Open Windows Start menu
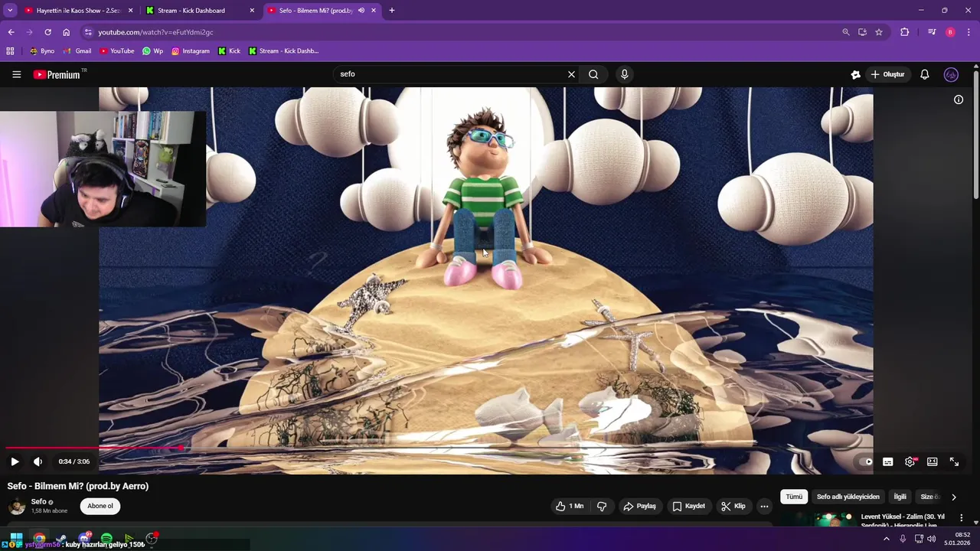 point(15,539)
